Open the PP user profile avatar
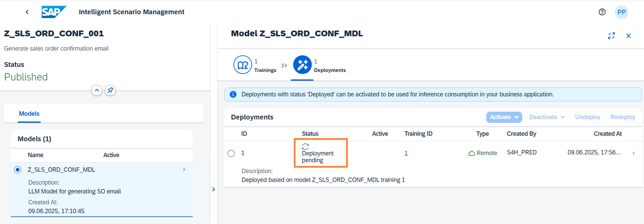 click(x=621, y=12)
